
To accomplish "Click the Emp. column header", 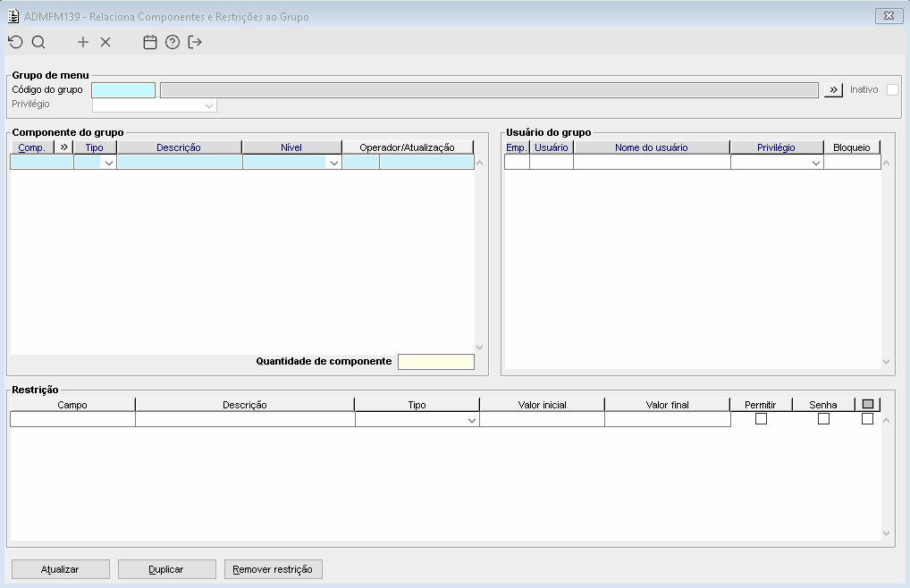I will pyautogui.click(x=517, y=147).
